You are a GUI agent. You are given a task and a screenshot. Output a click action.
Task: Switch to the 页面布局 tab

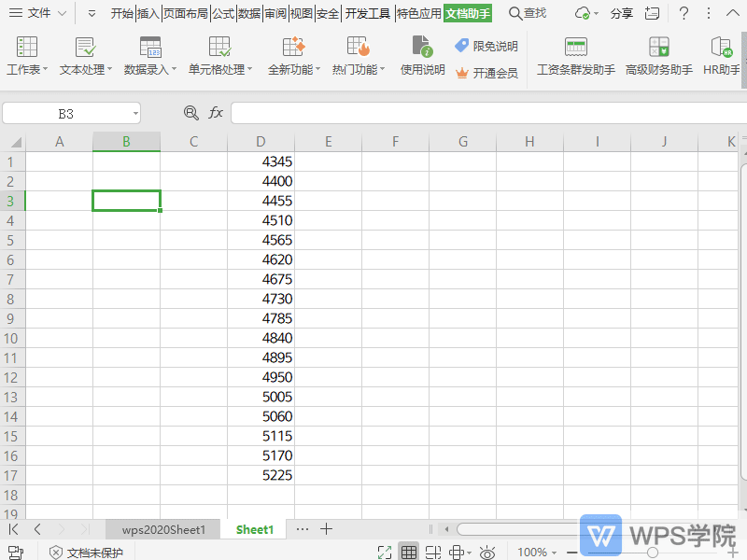[186, 13]
